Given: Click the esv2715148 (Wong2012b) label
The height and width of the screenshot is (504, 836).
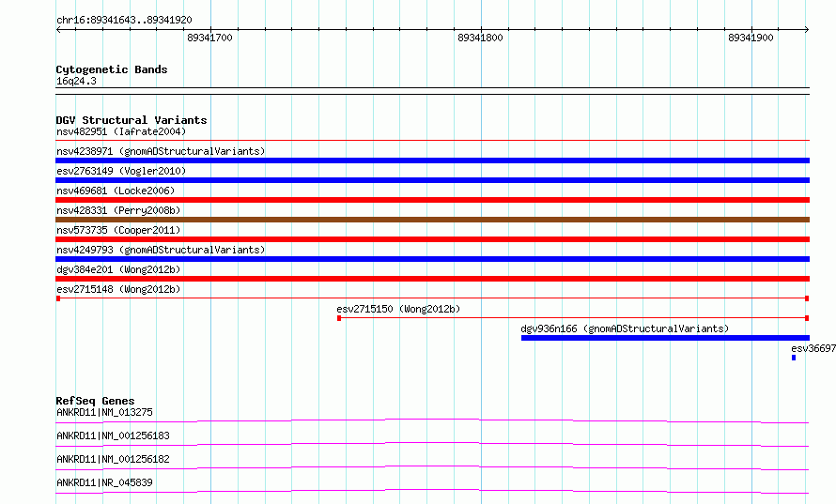Looking at the screenshot, I should [118, 289].
